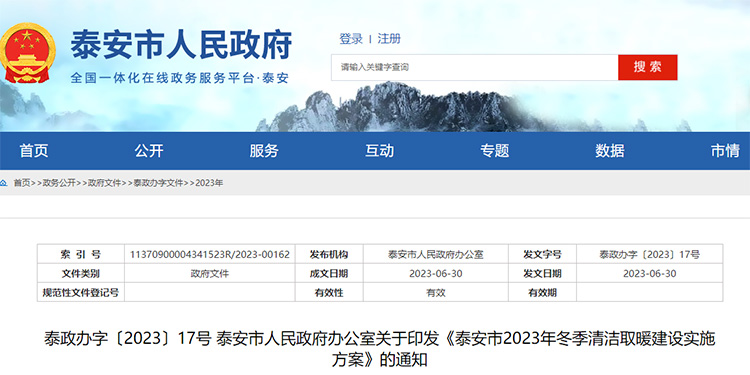Screen dimensions: 750x375
Task: Go to the 首页 navigation tab
Action: click(34, 151)
